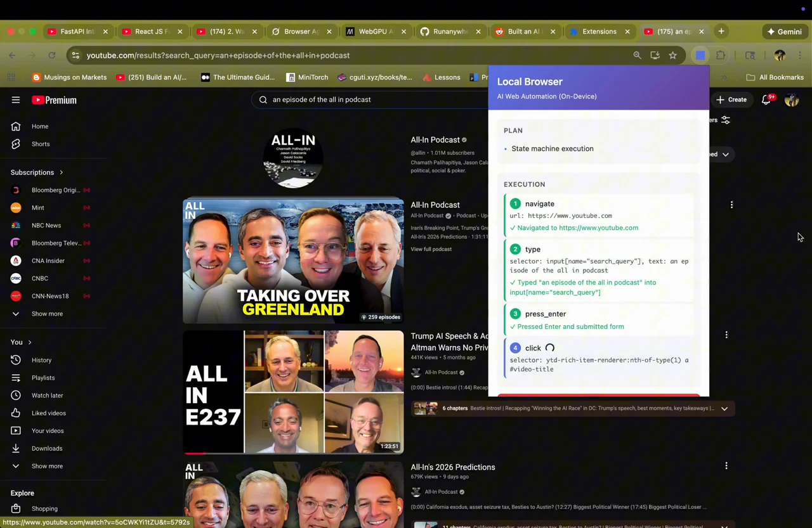The image size is (812, 528).
Task: Click the Chrome address bar URL
Action: coord(218,55)
